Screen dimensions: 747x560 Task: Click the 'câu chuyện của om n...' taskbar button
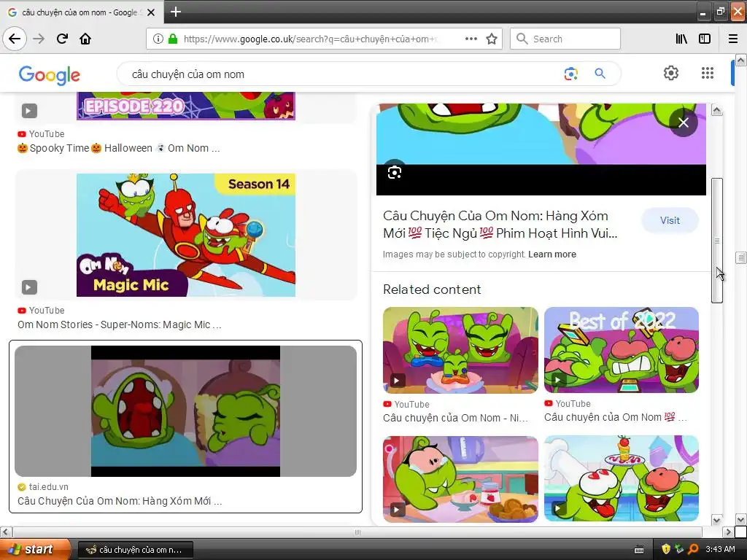135,550
